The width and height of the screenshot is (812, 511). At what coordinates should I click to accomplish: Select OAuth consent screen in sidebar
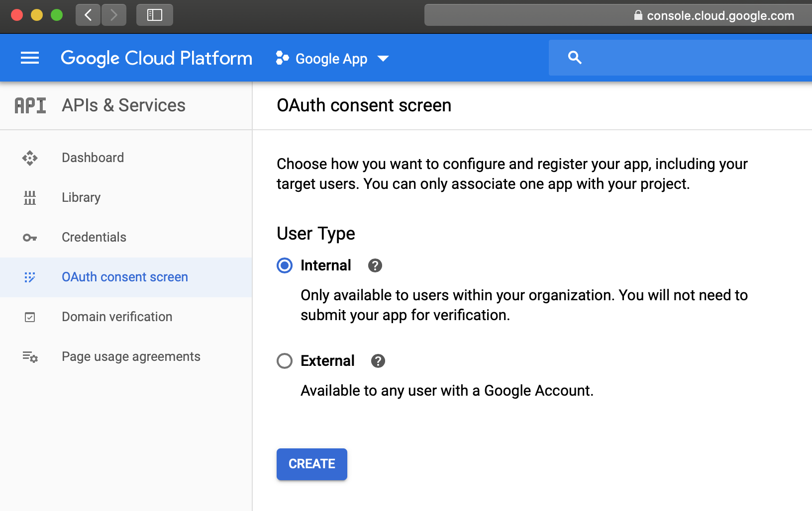[126, 277]
